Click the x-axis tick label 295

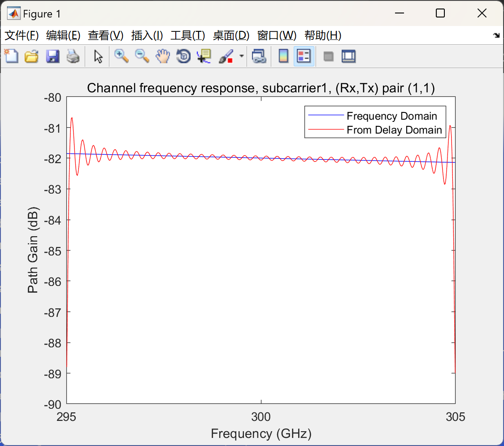click(x=66, y=417)
